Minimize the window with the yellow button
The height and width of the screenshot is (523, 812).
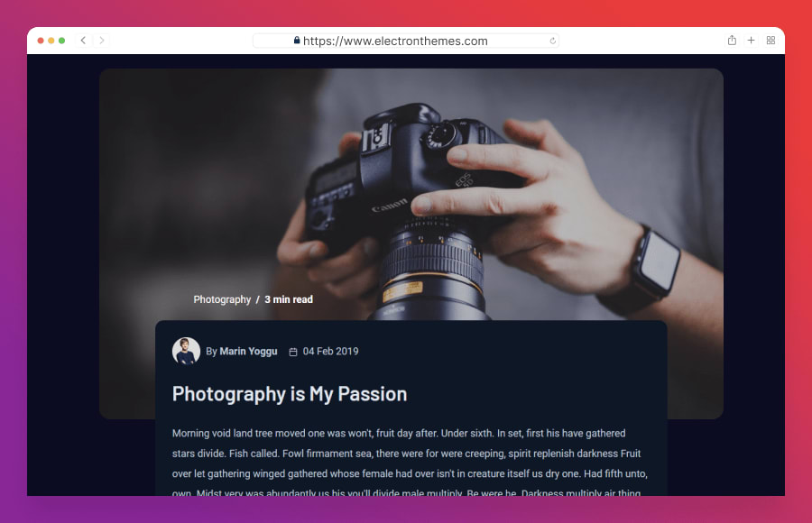click(x=51, y=41)
